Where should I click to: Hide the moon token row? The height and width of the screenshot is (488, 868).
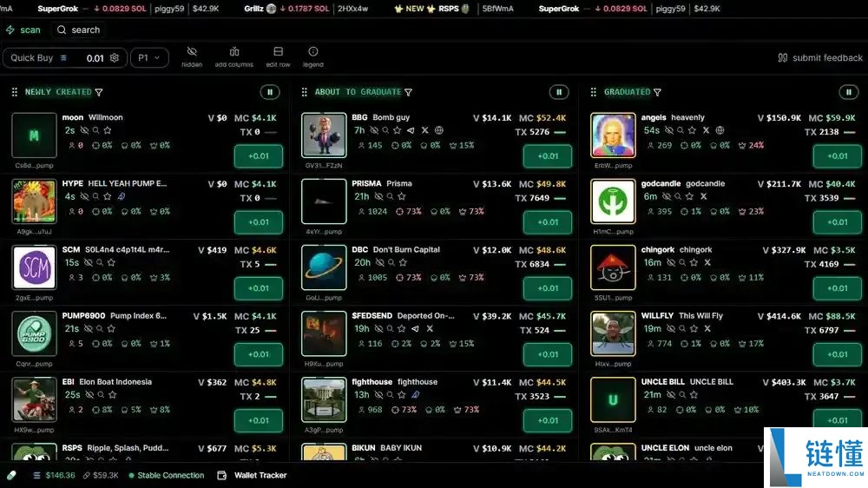pyautogui.click(x=84, y=131)
